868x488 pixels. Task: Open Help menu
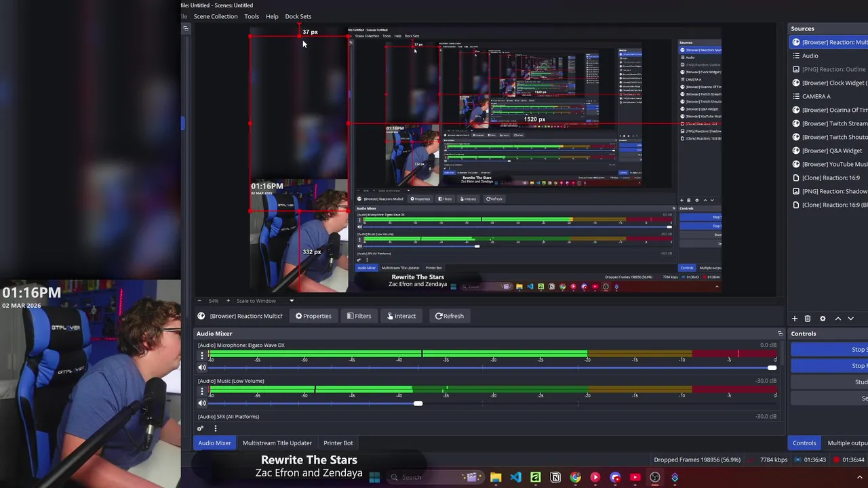(272, 16)
